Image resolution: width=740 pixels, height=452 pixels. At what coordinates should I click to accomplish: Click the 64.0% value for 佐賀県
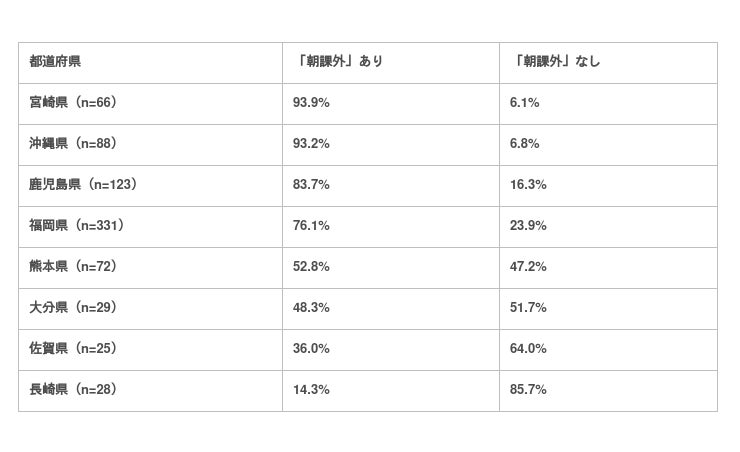[x=529, y=349]
